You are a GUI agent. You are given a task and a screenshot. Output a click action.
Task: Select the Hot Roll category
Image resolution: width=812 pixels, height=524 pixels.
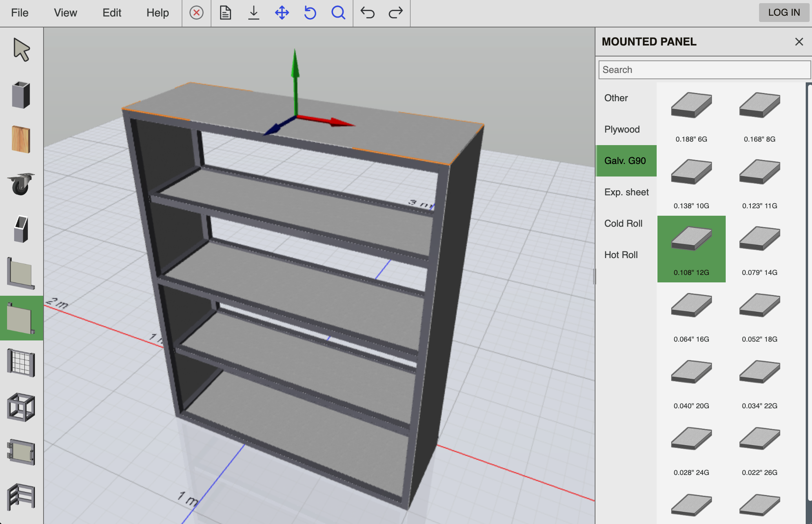tap(621, 255)
